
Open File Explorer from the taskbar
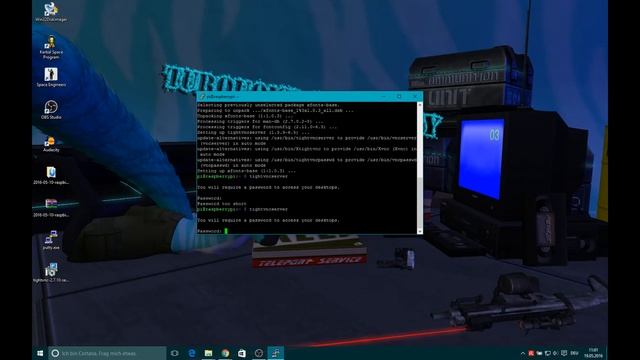click(208, 353)
